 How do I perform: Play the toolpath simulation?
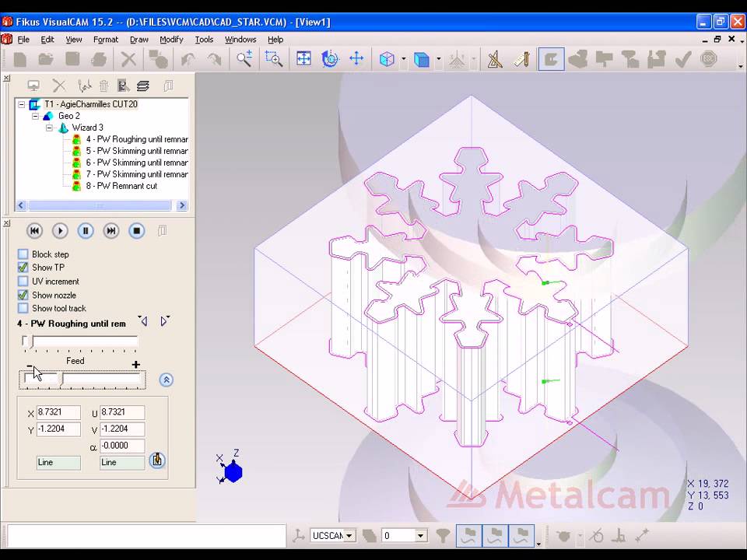(60, 231)
